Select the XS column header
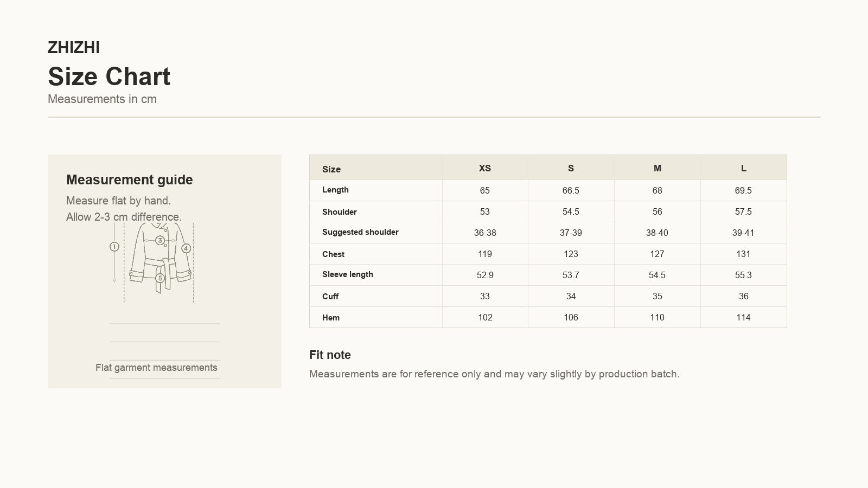The width and height of the screenshot is (868, 488). coord(485,168)
